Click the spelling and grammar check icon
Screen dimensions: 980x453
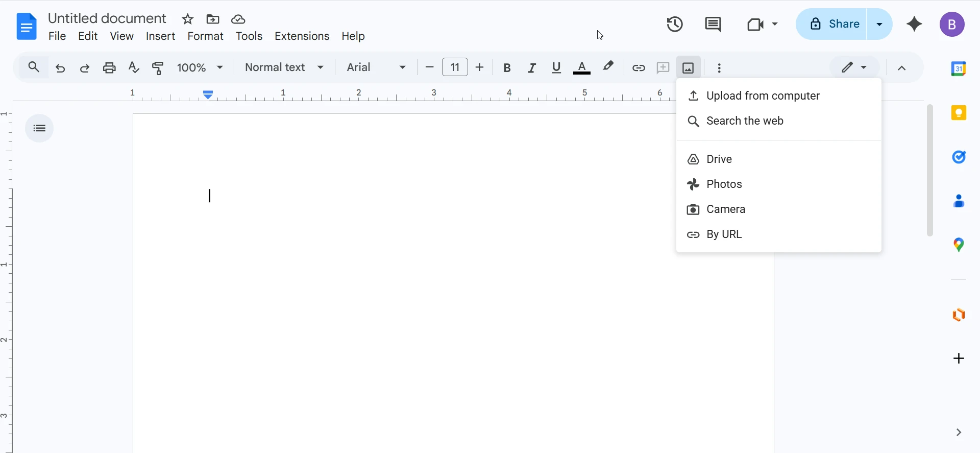point(134,67)
